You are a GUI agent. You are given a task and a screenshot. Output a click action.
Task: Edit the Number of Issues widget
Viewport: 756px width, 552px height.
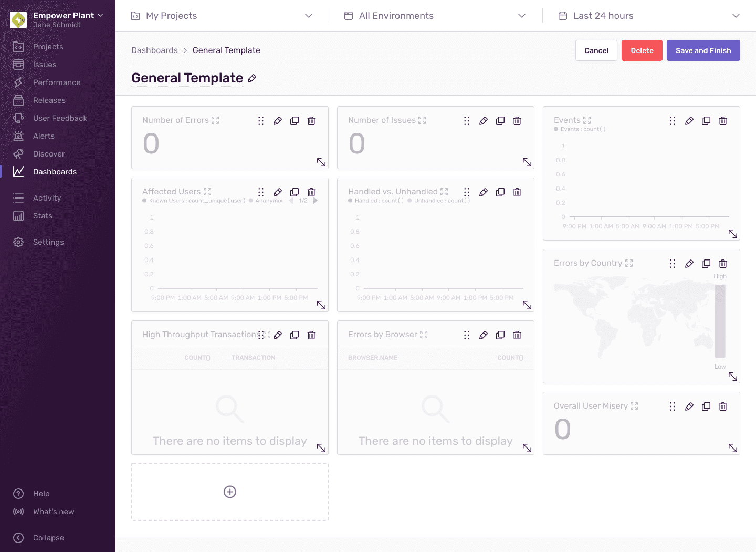(484, 121)
